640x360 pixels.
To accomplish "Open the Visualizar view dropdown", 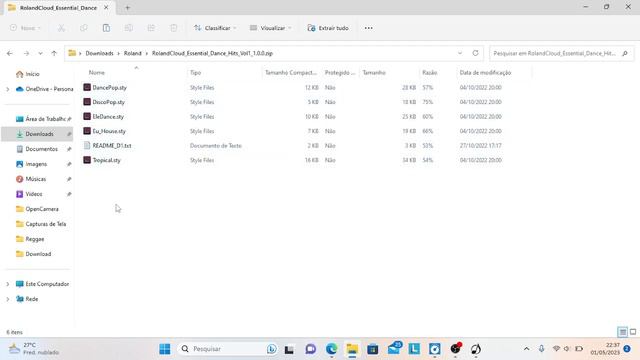I will [271, 28].
